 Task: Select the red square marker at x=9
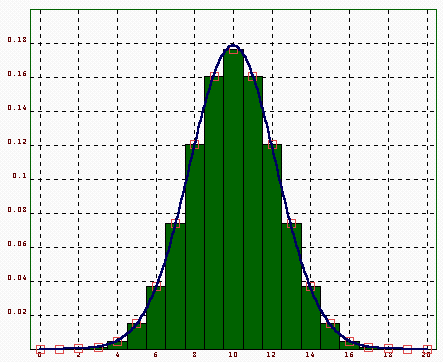(214, 76)
